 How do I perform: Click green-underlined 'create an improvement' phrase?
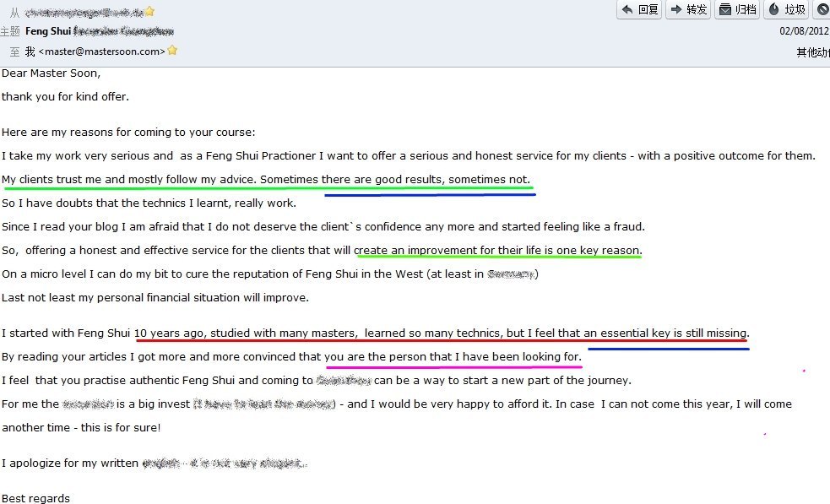point(498,251)
